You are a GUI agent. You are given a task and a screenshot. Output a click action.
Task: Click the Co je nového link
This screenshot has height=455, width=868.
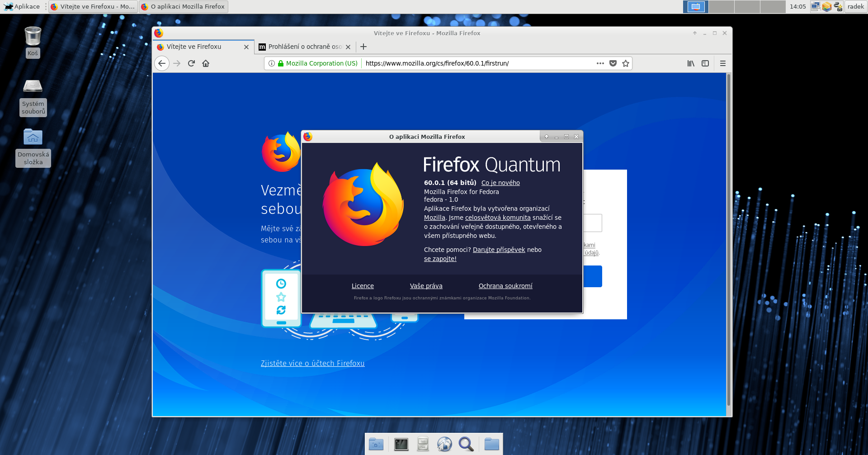pos(500,183)
